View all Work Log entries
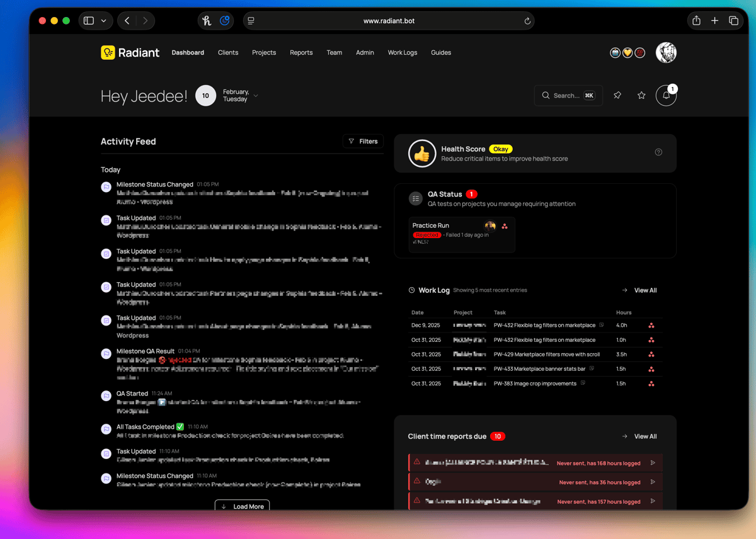This screenshot has height=539, width=756. pyautogui.click(x=639, y=290)
